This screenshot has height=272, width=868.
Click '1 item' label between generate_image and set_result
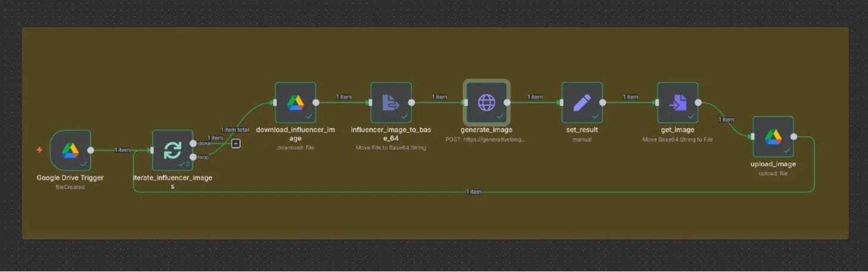pos(535,97)
